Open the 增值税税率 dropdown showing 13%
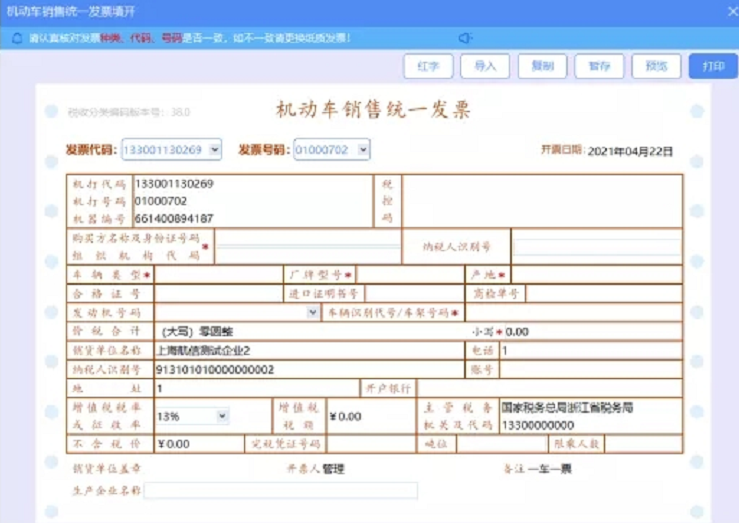This screenshot has height=523, width=739. tap(193, 416)
